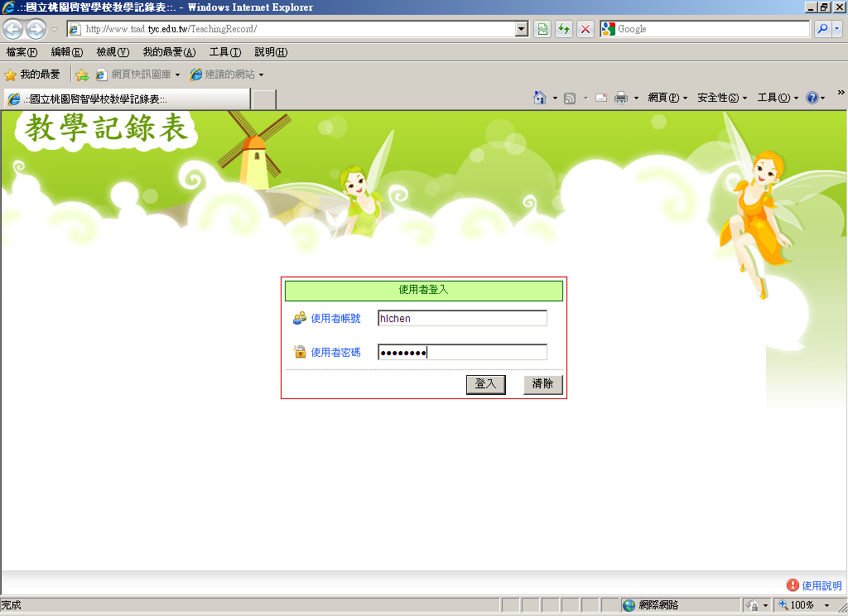This screenshot has height=616, width=848.
Task: Open a new blank tab
Action: pyautogui.click(x=264, y=99)
